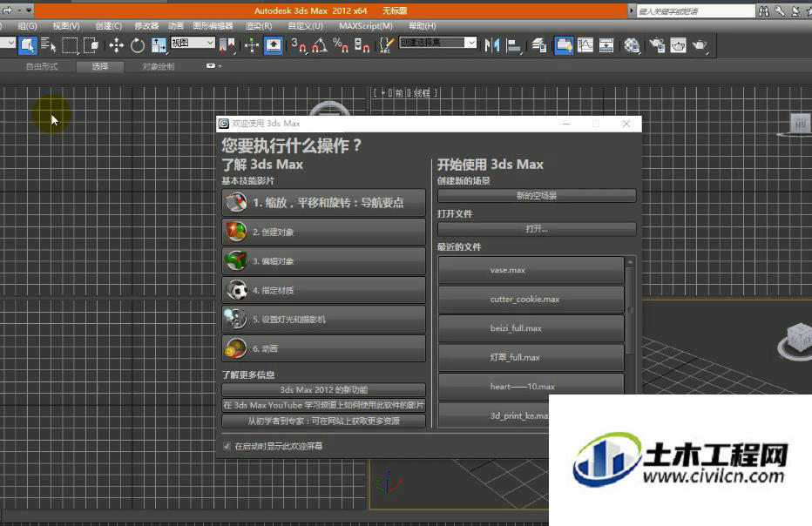Open the Material Editor
812x526 pixels.
pos(632,45)
